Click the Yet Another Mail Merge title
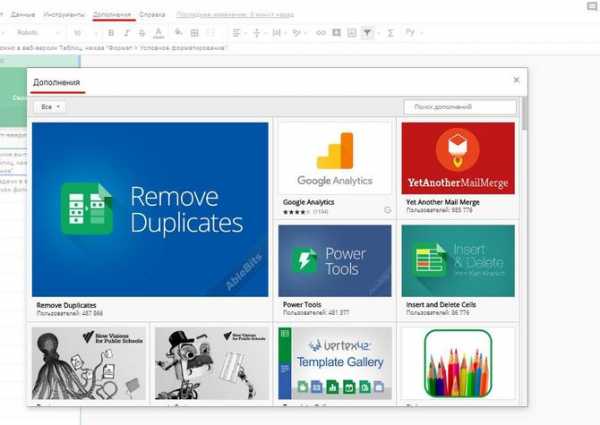This screenshot has height=425, width=600. 443,202
